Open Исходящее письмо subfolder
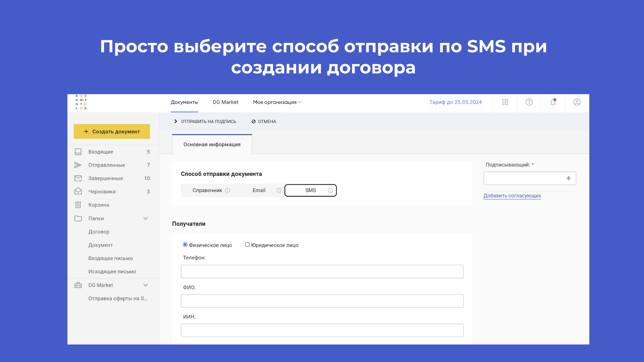This screenshot has height=362, width=644. tap(112, 271)
